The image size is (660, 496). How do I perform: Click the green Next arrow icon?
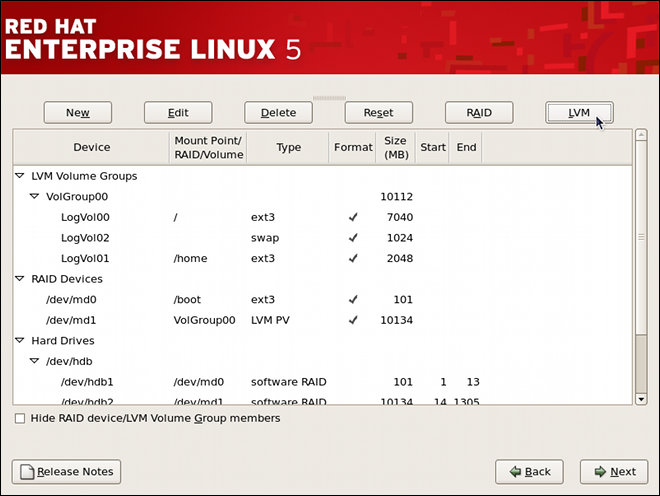(x=600, y=472)
